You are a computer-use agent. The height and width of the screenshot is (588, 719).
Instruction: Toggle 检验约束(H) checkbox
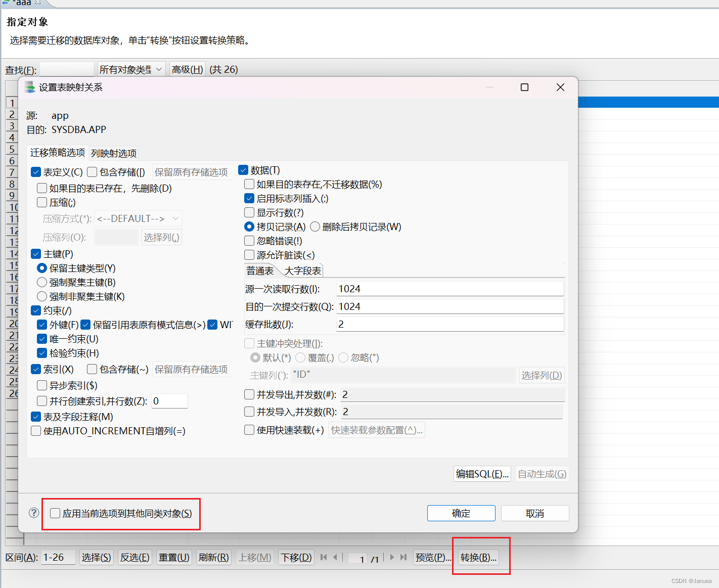click(x=42, y=353)
